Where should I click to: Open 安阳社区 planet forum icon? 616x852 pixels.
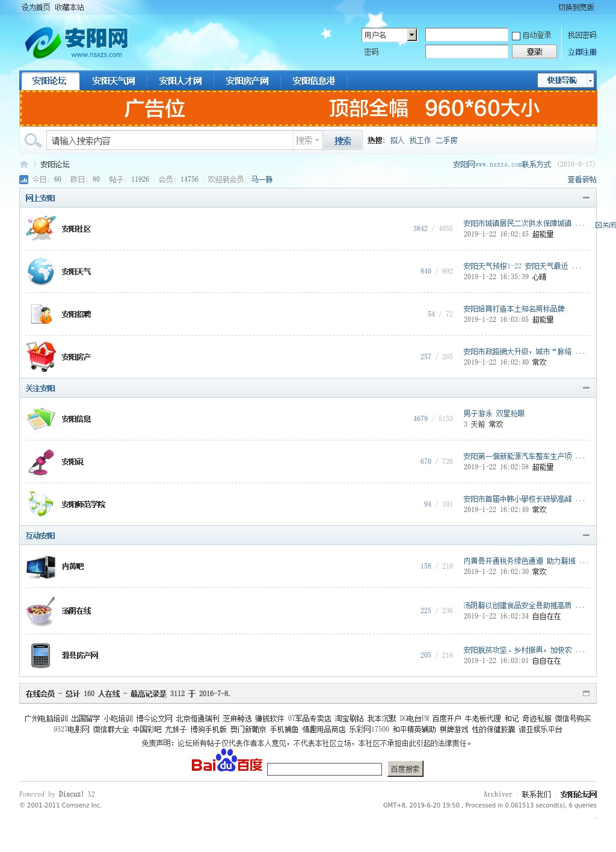click(x=41, y=229)
